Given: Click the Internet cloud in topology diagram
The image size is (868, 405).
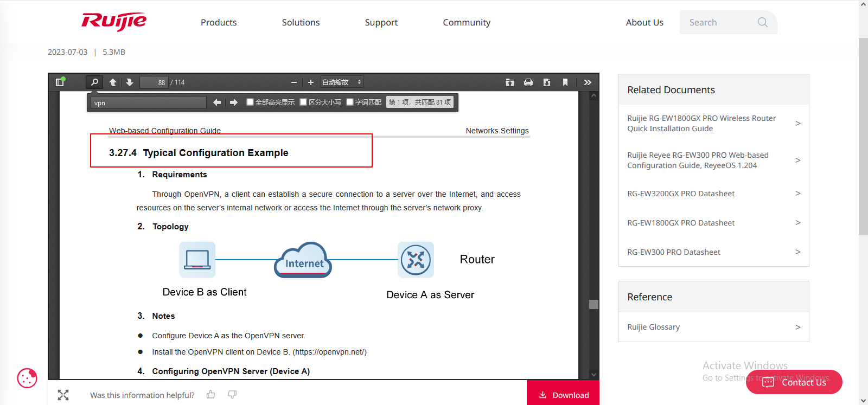Looking at the screenshot, I should coord(303,260).
